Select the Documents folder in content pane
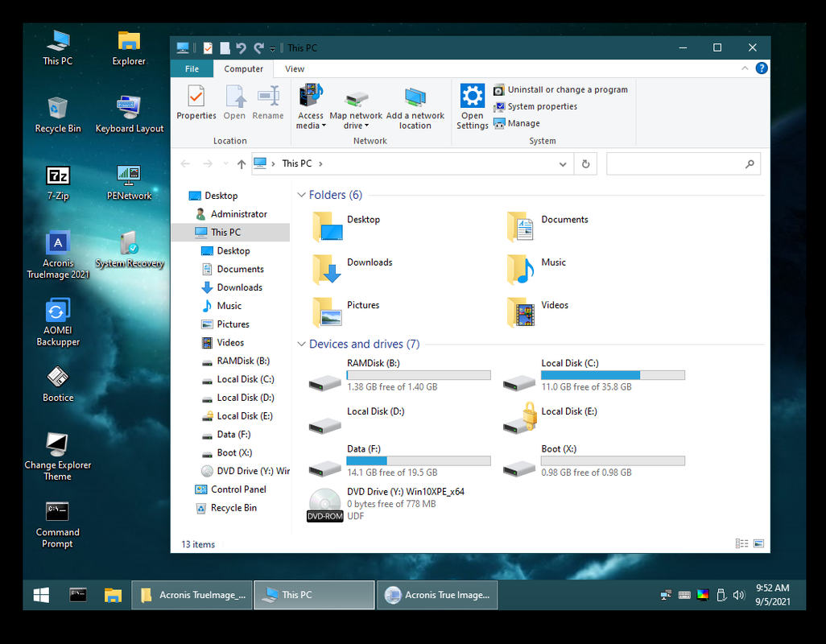Viewport: 826px width, 644px height. click(x=548, y=226)
